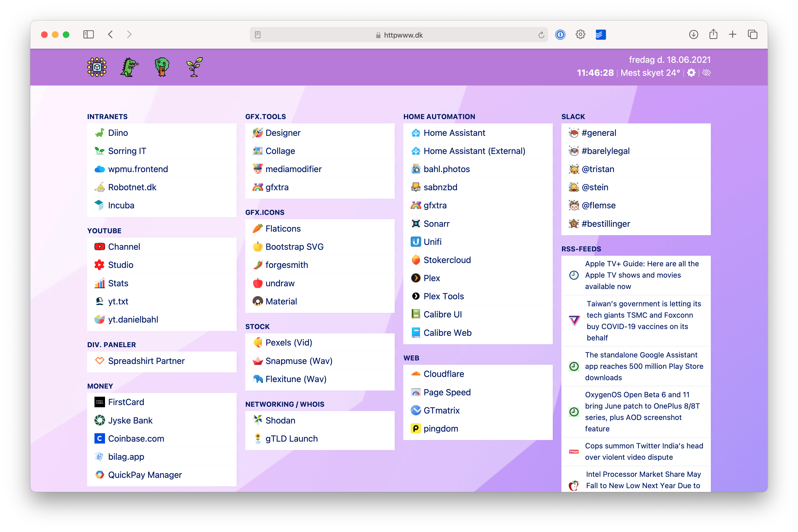Click the Share icon in Safari toolbar
This screenshot has height=532, width=798.
pos(713,35)
